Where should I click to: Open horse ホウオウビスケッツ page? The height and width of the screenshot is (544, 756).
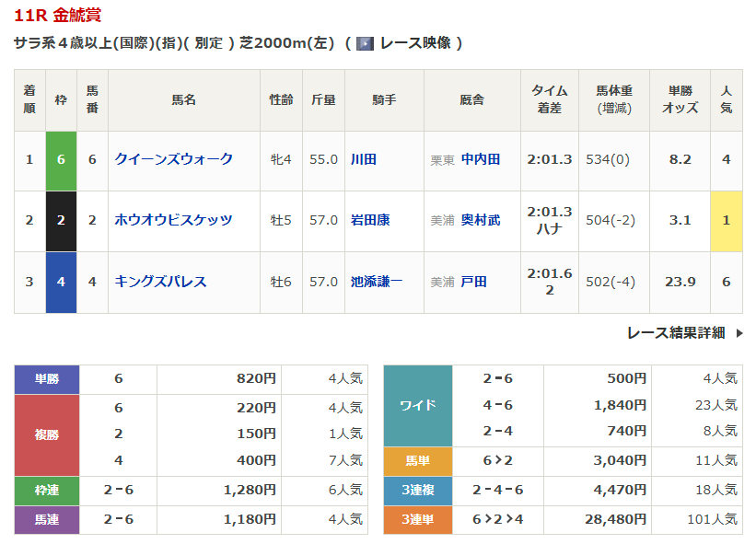[173, 220]
